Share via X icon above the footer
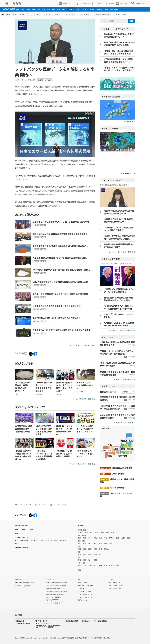150x644 pixels. 30,515
